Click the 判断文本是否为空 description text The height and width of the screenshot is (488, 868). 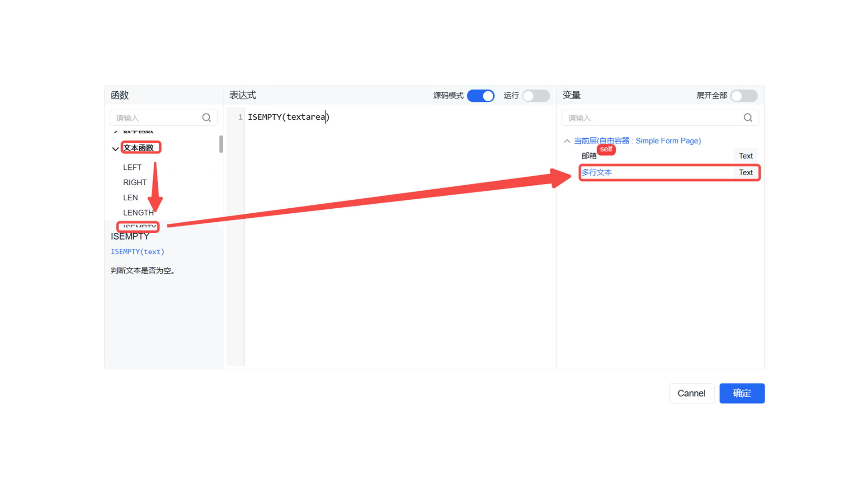coord(143,270)
